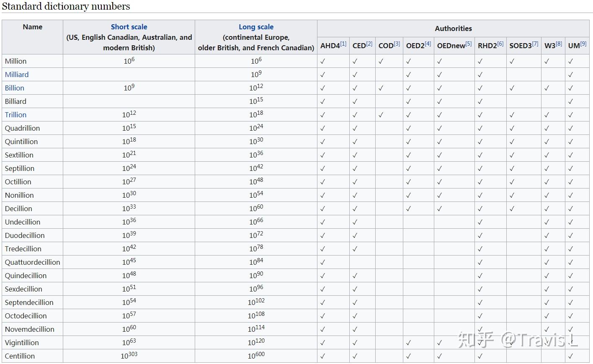The height and width of the screenshot is (364, 593).
Task: Click Tredecillion's long scale value 10^78
Action: (256, 248)
